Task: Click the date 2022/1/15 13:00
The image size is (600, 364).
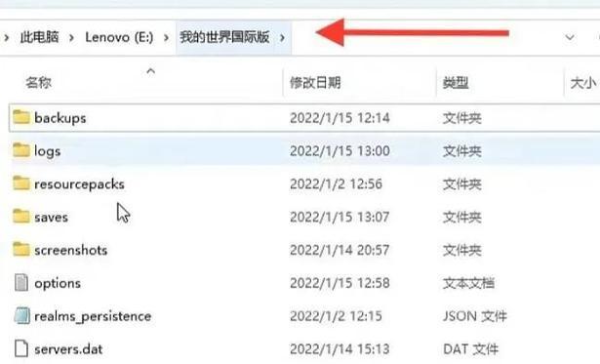Action: click(x=340, y=151)
